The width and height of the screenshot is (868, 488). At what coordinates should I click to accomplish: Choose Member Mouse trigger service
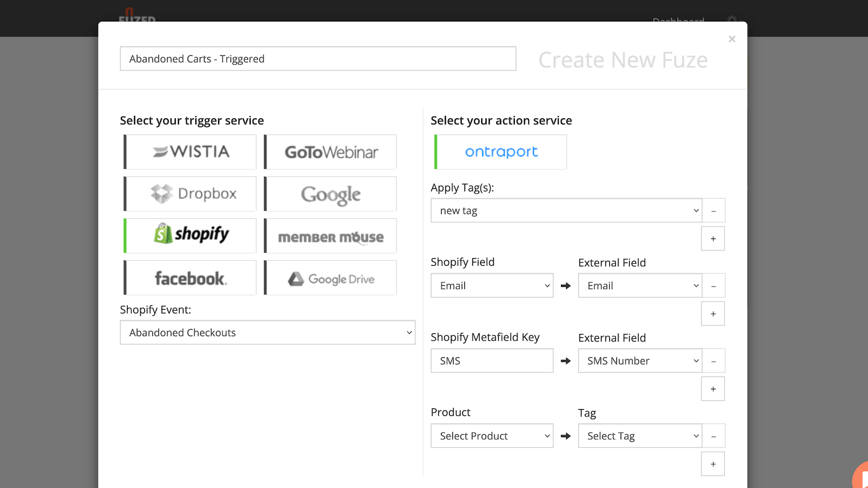click(x=330, y=235)
